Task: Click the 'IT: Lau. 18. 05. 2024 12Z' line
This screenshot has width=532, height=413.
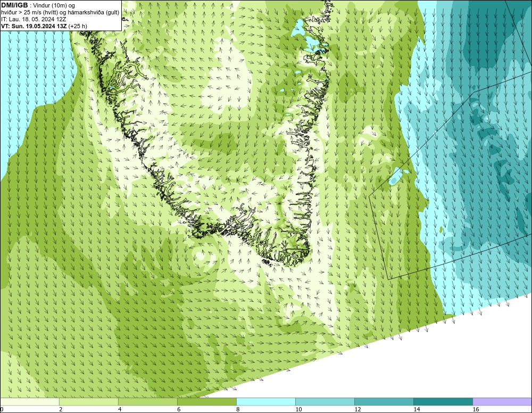Action: [x=33, y=19]
